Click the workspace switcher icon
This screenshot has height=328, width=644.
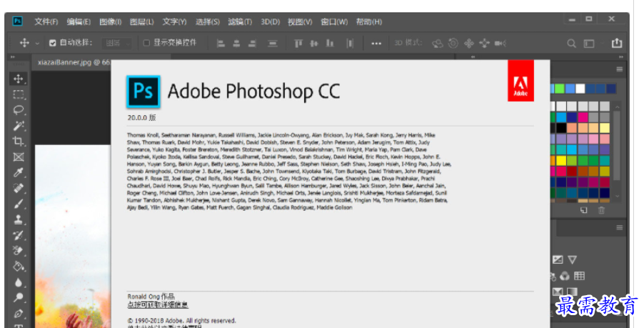[589, 43]
